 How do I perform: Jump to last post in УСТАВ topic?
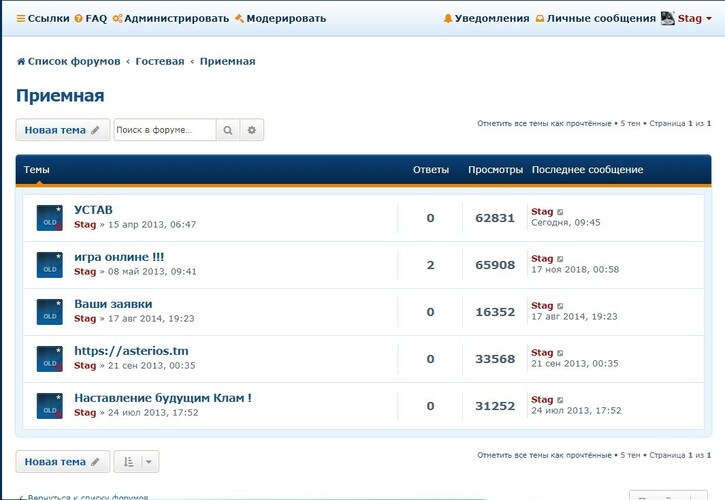[560, 212]
